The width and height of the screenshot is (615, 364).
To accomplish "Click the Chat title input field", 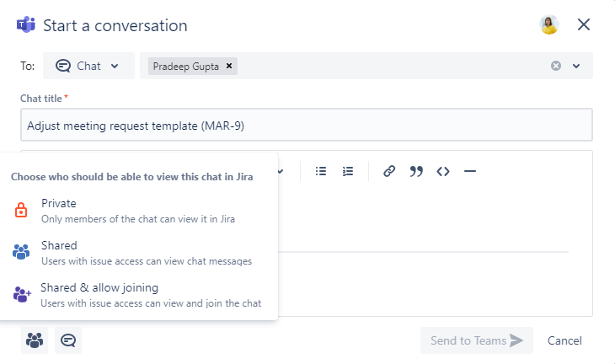I will pos(307,126).
